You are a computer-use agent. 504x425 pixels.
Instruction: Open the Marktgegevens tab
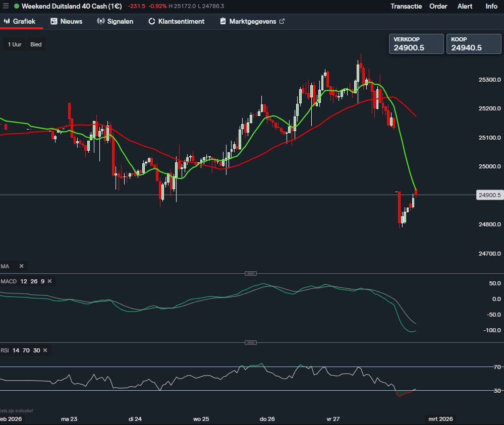(252, 22)
